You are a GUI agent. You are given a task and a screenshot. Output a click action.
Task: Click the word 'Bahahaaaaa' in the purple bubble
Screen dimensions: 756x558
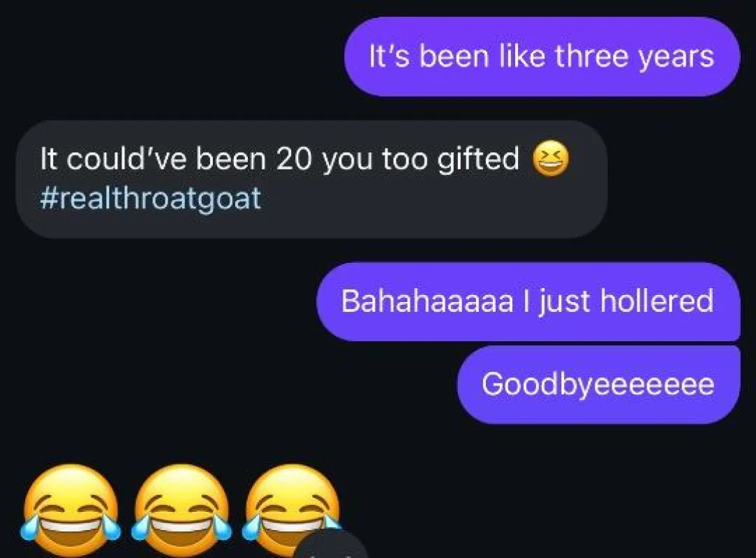427,301
